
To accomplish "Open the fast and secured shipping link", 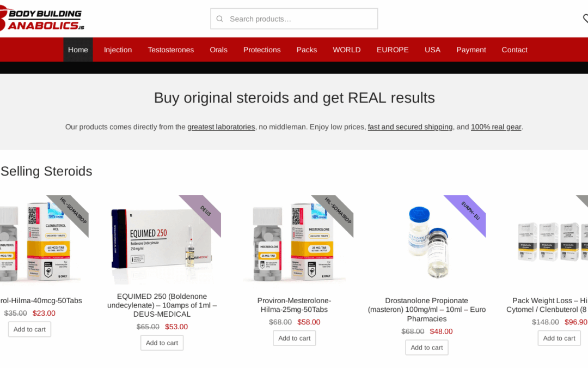I will tap(411, 127).
